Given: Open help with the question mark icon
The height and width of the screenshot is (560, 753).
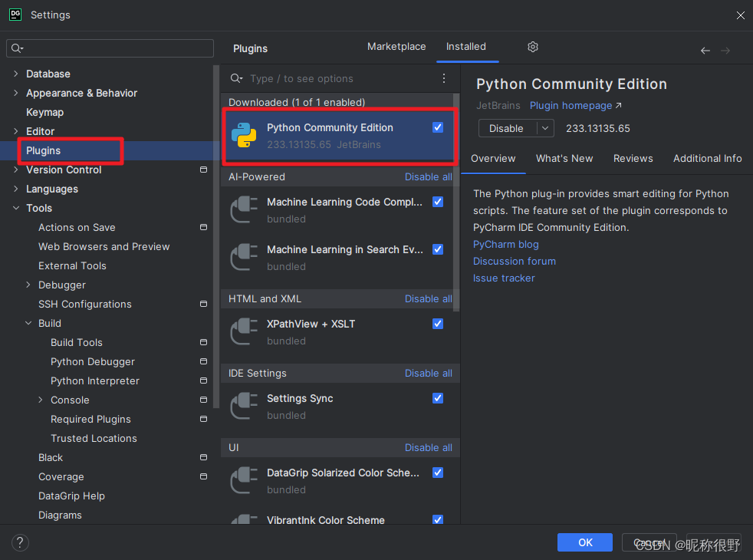Looking at the screenshot, I should click(x=20, y=542).
